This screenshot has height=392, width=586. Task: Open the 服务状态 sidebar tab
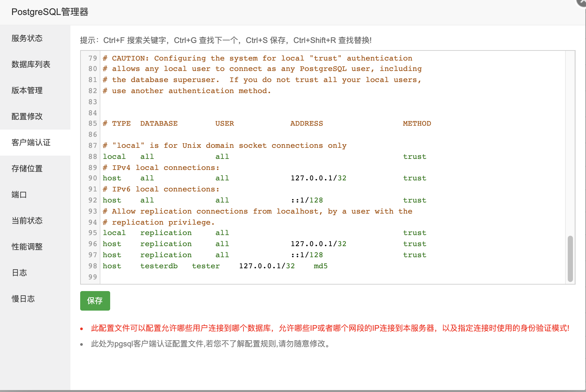35,38
